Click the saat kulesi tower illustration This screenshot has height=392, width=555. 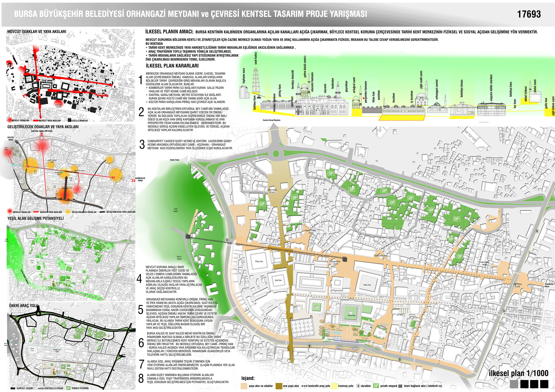click(x=255, y=80)
